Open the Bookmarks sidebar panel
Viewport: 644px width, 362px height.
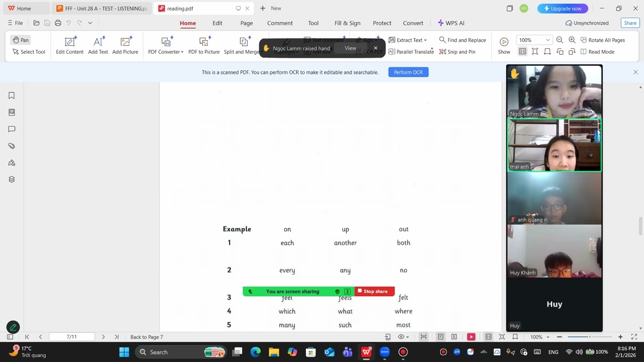(12, 96)
